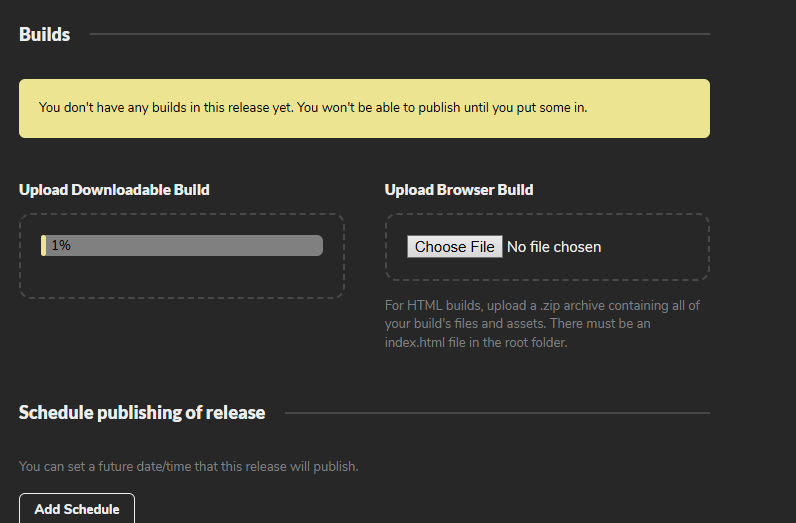Click the 'your build's files and assets' line
The width and height of the screenshot is (796, 523).
point(517,324)
